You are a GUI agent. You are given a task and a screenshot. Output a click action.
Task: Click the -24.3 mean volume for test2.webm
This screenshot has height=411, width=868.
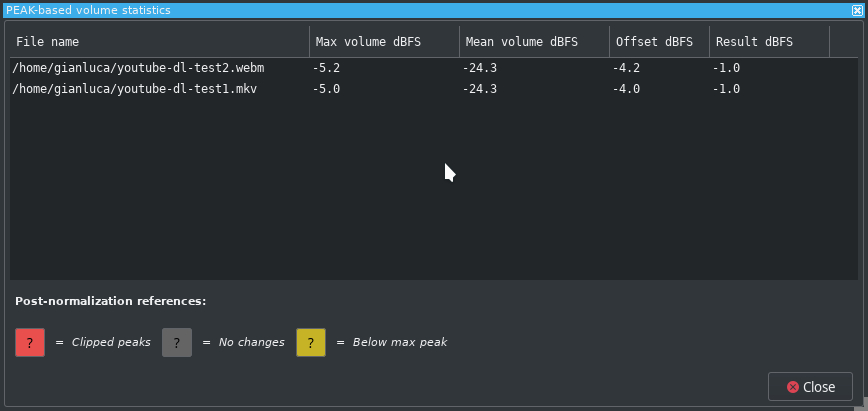(x=479, y=68)
